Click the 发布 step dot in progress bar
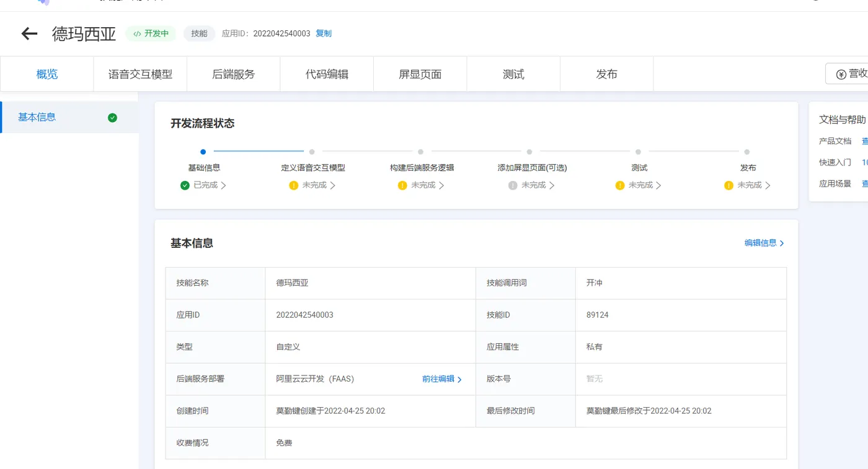The image size is (868, 469). tap(747, 151)
